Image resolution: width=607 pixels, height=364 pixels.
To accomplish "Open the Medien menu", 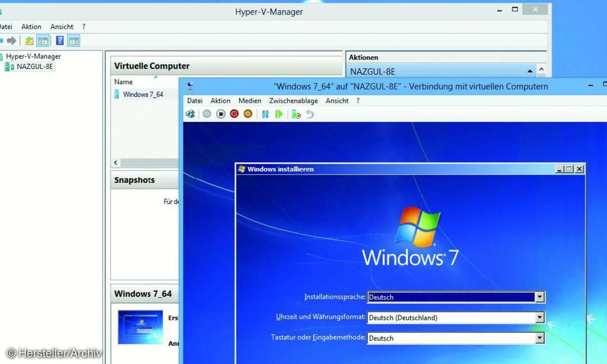I will [x=250, y=101].
